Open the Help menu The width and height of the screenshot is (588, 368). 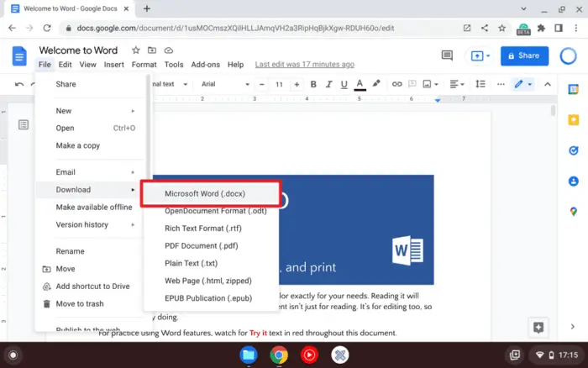click(x=235, y=65)
